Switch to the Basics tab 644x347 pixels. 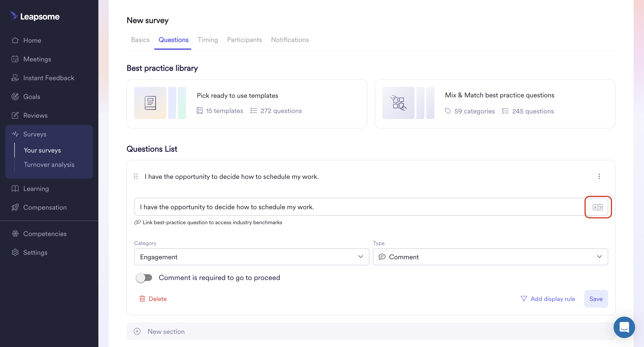point(140,40)
